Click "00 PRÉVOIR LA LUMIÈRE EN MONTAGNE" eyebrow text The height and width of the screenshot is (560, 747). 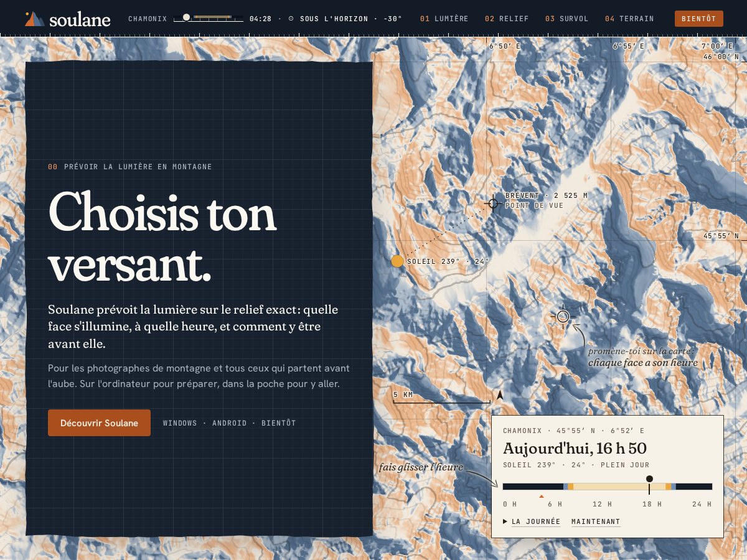coord(130,167)
